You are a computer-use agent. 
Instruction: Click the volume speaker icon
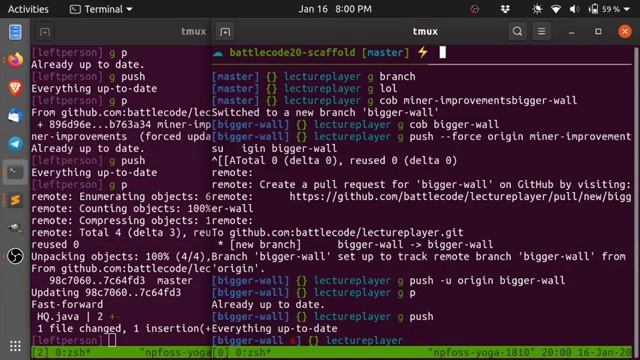pos(574,9)
